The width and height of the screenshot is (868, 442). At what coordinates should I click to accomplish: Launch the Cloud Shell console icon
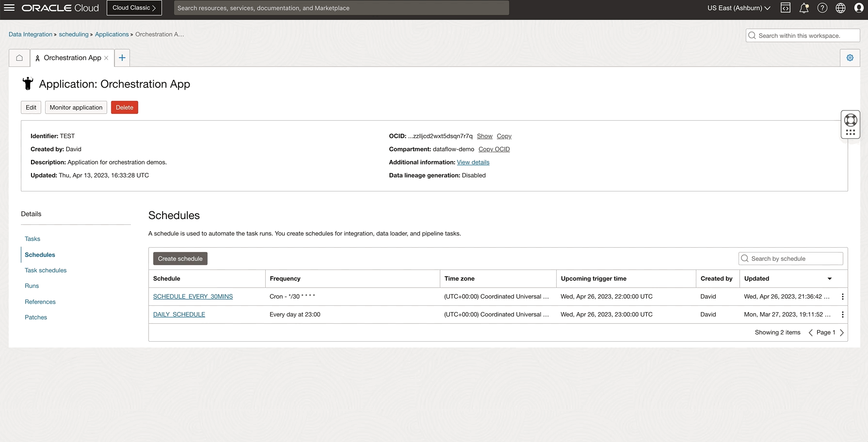[x=785, y=8]
